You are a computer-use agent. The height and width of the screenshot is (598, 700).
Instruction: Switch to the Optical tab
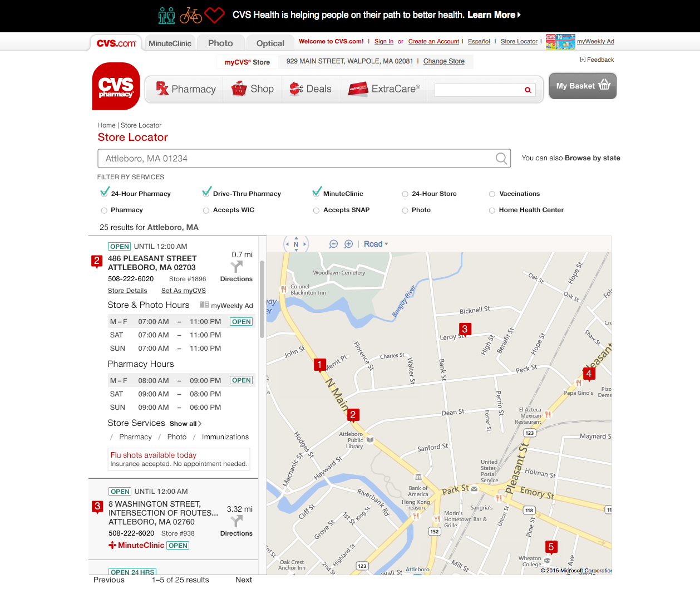(270, 43)
